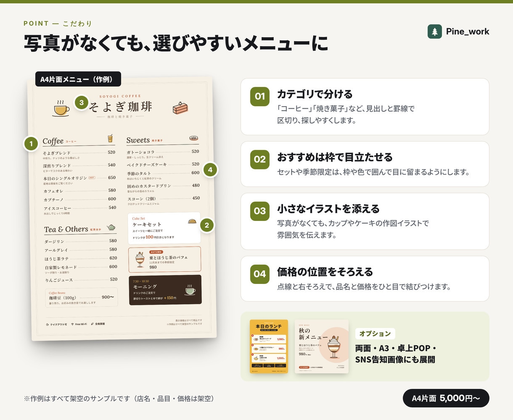This screenshot has height=420, width=513.
Task: Click the カフェオレ menu item
Action: [79, 191]
